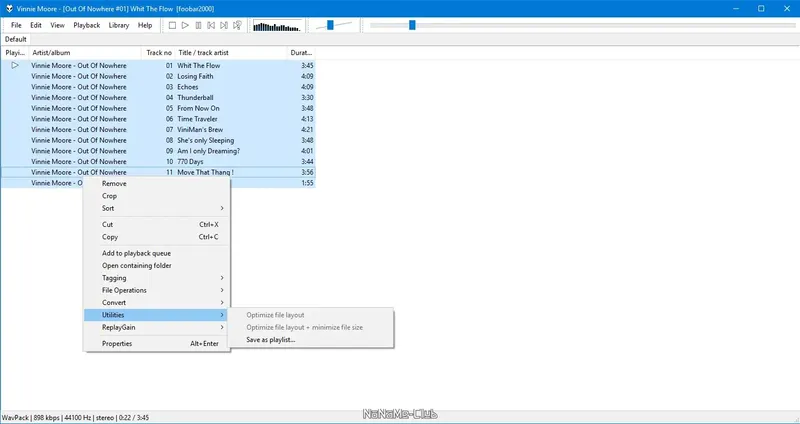Click Add to playback queue

click(x=157, y=253)
